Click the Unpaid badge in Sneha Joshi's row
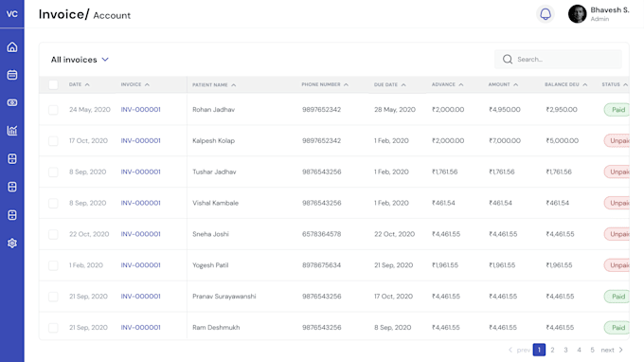This screenshot has height=362, width=644. [617, 234]
